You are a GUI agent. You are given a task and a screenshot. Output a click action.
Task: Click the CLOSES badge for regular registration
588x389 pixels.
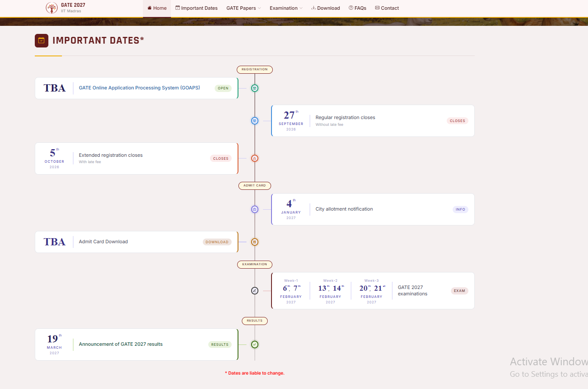click(x=457, y=121)
